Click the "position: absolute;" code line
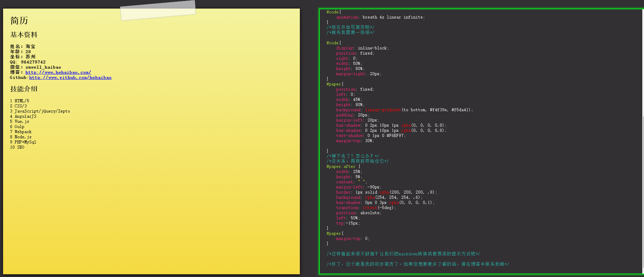644x277 pixels. click(x=359, y=213)
